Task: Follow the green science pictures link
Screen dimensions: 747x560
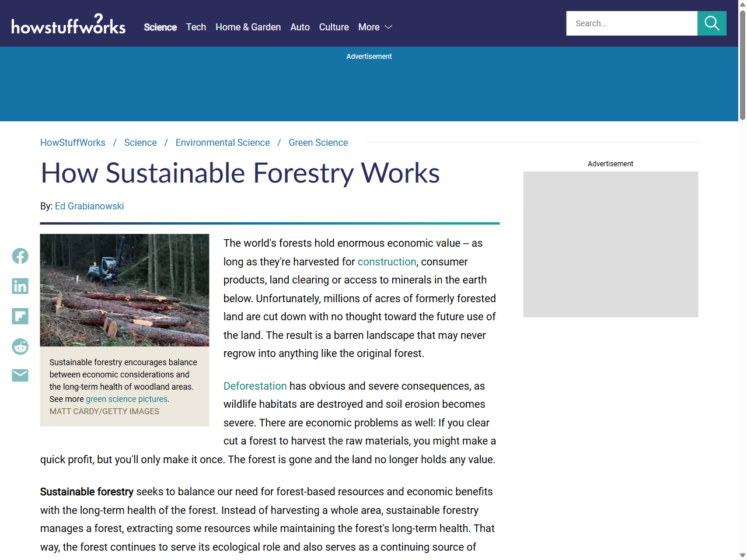Action: point(126,399)
